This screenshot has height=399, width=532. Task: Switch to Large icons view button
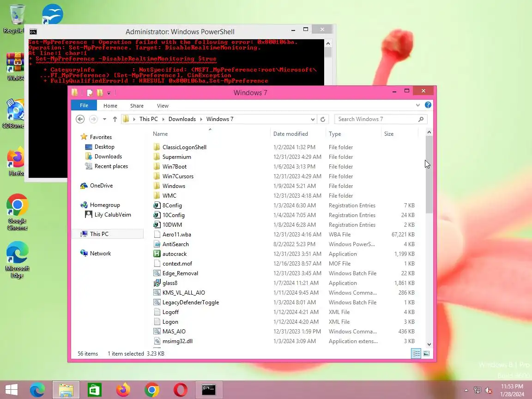tap(426, 354)
